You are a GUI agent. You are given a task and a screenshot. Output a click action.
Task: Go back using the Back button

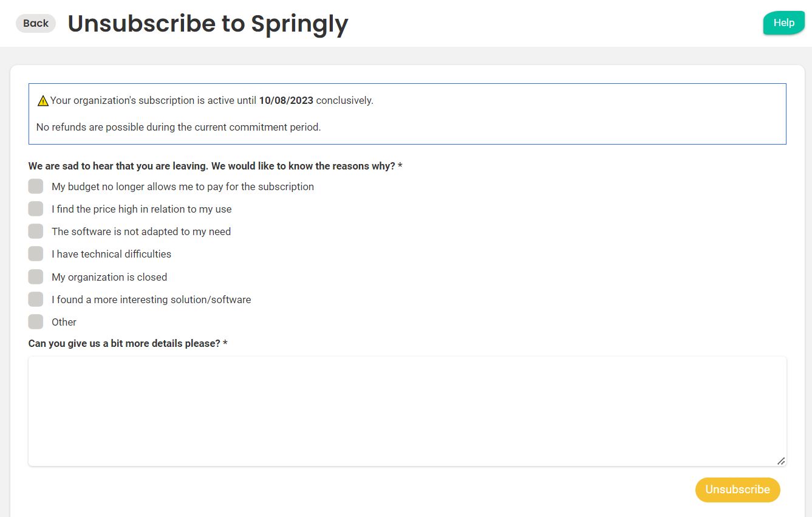pos(36,23)
